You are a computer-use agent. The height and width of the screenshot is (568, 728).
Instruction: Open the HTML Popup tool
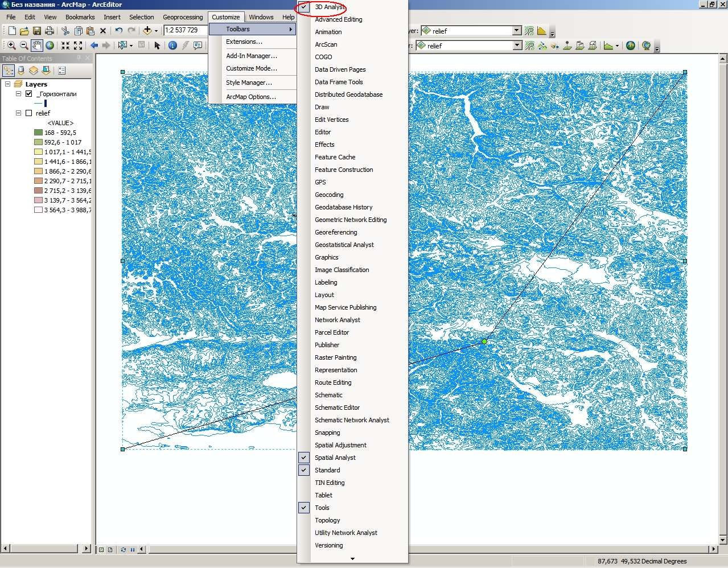pyautogui.click(x=198, y=46)
